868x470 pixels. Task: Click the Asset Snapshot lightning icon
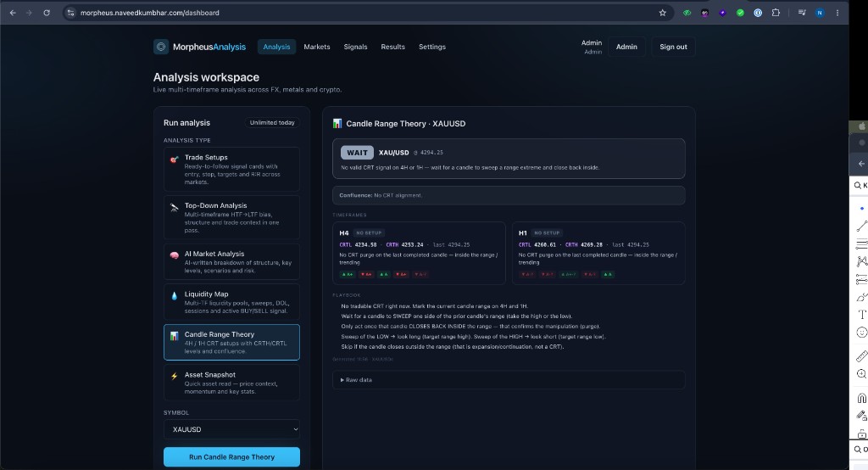point(175,377)
